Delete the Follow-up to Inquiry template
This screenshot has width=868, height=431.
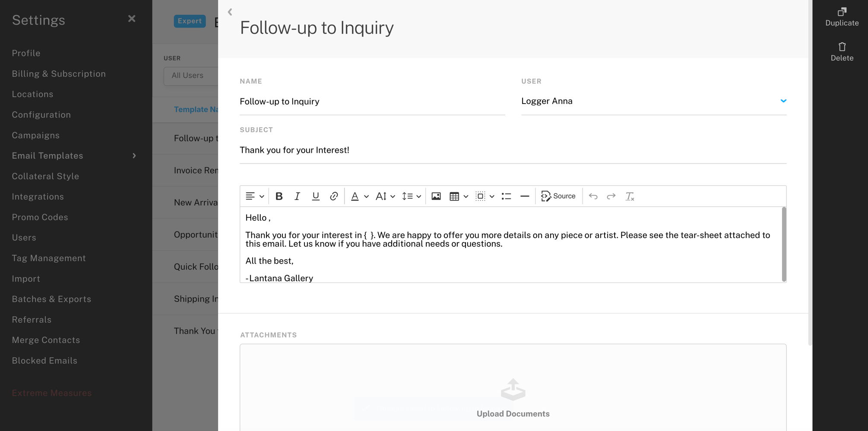coord(842,52)
